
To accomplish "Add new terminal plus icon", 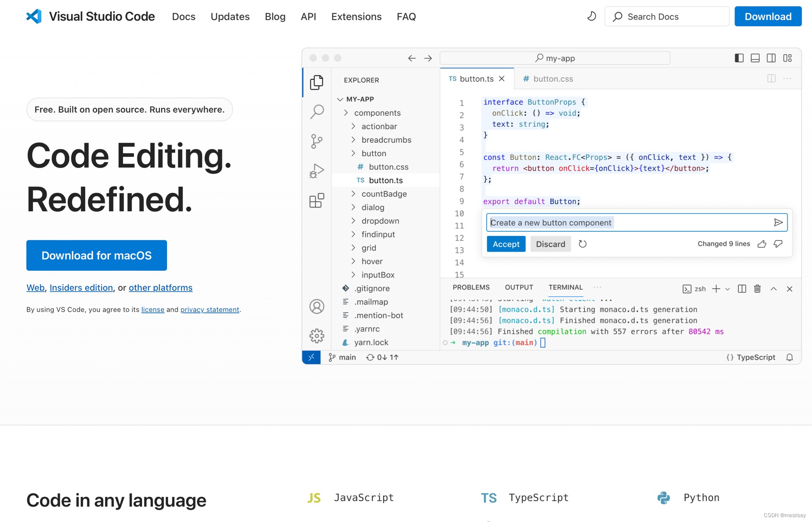I will pos(716,289).
